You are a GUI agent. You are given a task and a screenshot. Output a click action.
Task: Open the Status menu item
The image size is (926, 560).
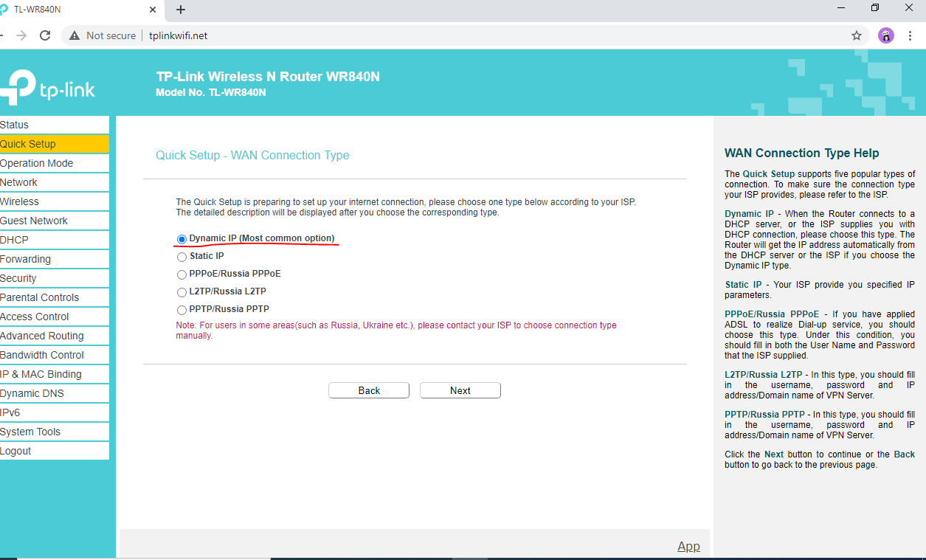(55, 125)
